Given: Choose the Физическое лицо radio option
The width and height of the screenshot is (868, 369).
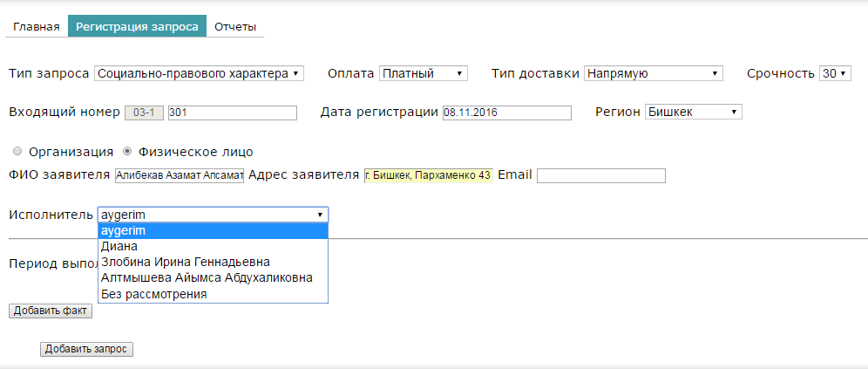Looking at the screenshot, I should (x=126, y=151).
